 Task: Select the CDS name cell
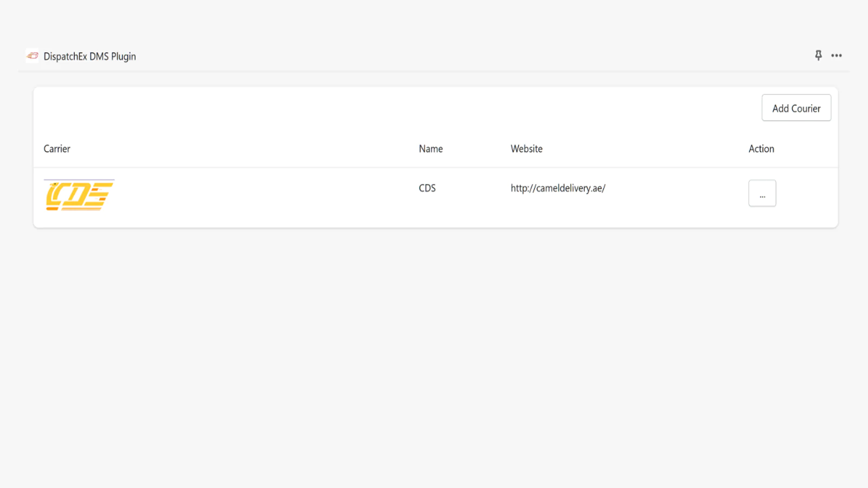pyautogui.click(x=427, y=188)
